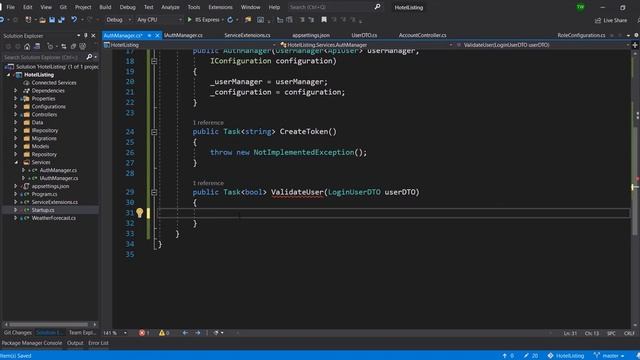Click the HotelListing repository status item
The image size is (640, 360).
(x=566, y=356)
